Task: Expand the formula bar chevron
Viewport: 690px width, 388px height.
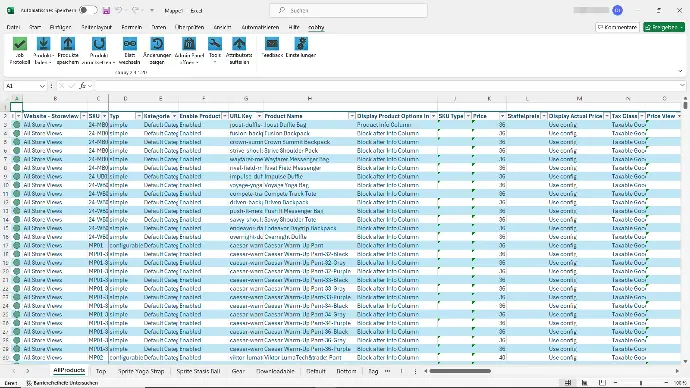Action: (682, 86)
